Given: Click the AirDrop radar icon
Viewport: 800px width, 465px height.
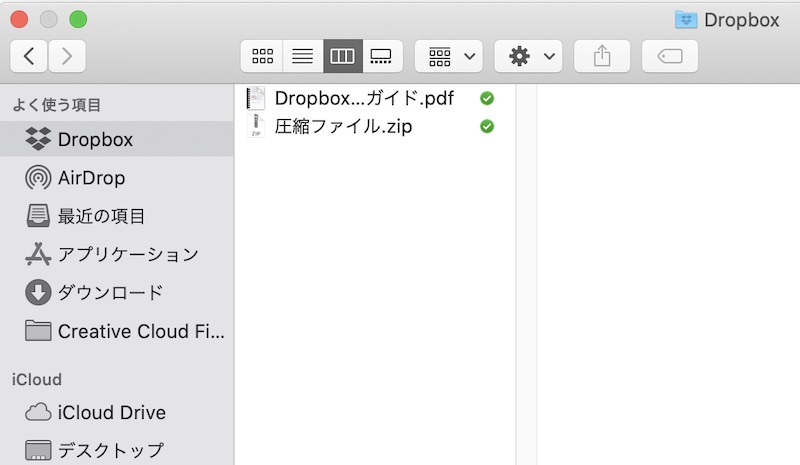Looking at the screenshot, I should 38,178.
